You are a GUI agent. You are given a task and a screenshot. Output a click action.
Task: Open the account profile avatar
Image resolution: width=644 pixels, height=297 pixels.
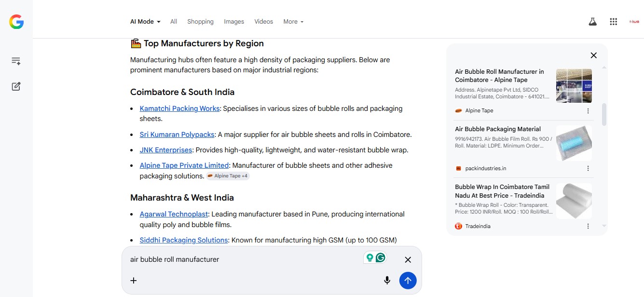634,22
